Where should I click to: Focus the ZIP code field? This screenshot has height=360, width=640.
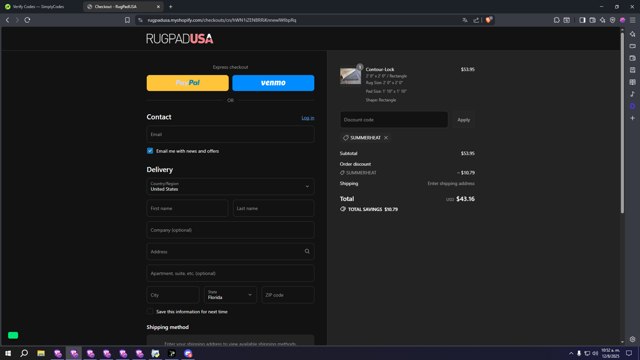(288, 295)
